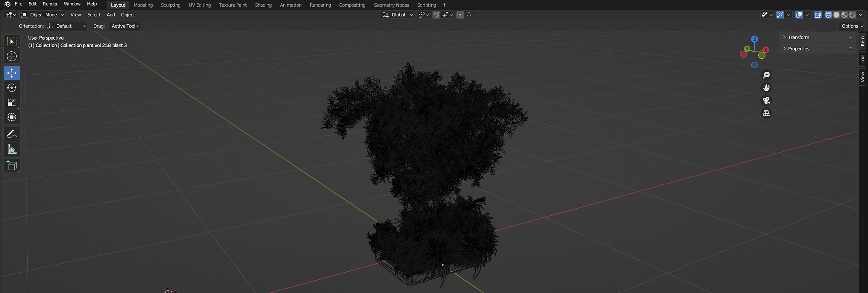Viewport: 868px width, 293px height.
Task: Toggle proportional editing
Action: pyautogui.click(x=460, y=15)
